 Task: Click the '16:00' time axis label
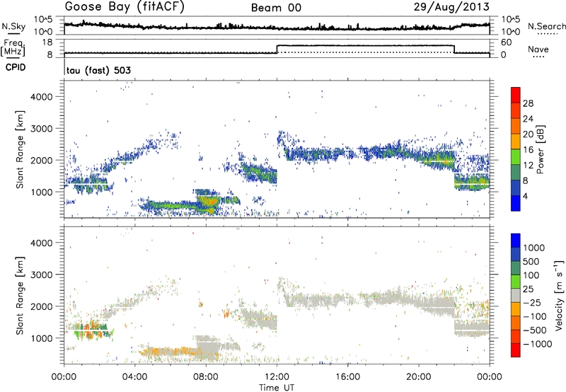pyautogui.click(x=347, y=376)
